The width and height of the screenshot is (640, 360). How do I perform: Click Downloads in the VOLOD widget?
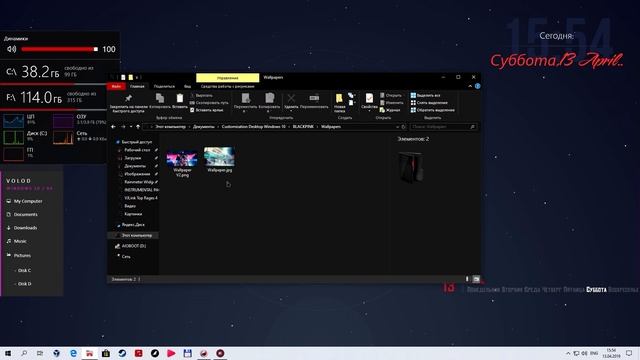point(25,228)
